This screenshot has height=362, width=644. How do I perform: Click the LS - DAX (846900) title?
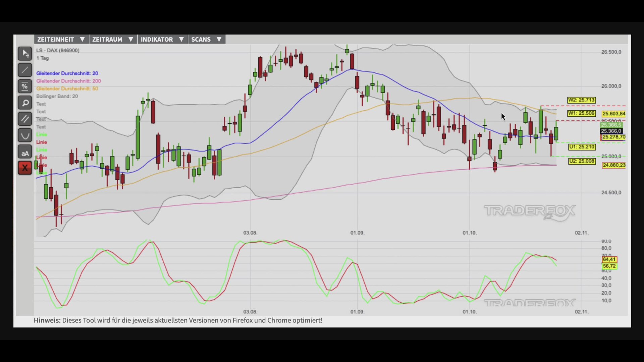[58, 50]
